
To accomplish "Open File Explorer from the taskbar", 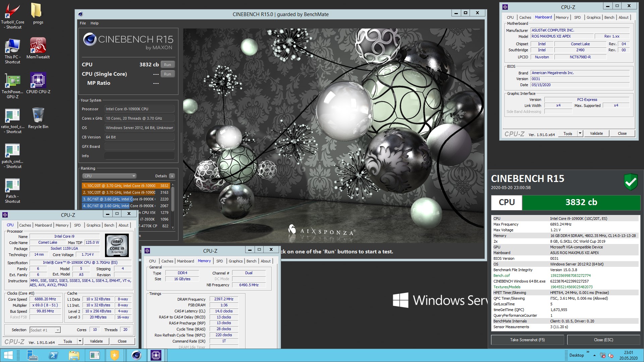I will pyautogui.click(x=74, y=355).
